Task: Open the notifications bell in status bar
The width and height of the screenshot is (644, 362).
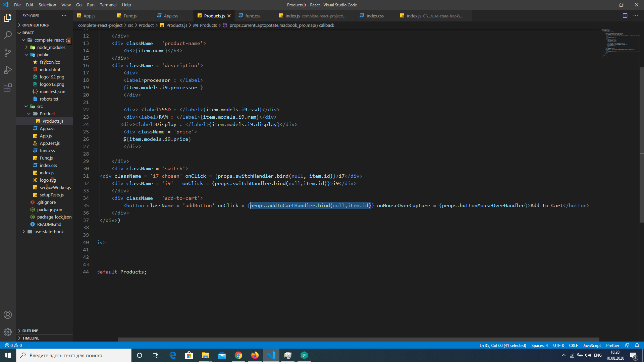Action: point(637,345)
